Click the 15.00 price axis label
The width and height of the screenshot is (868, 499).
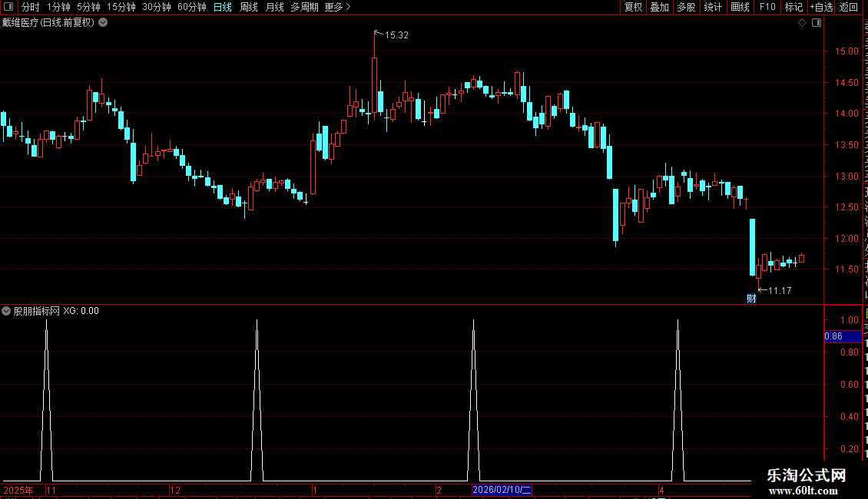pyautogui.click(x=846, y=51)
